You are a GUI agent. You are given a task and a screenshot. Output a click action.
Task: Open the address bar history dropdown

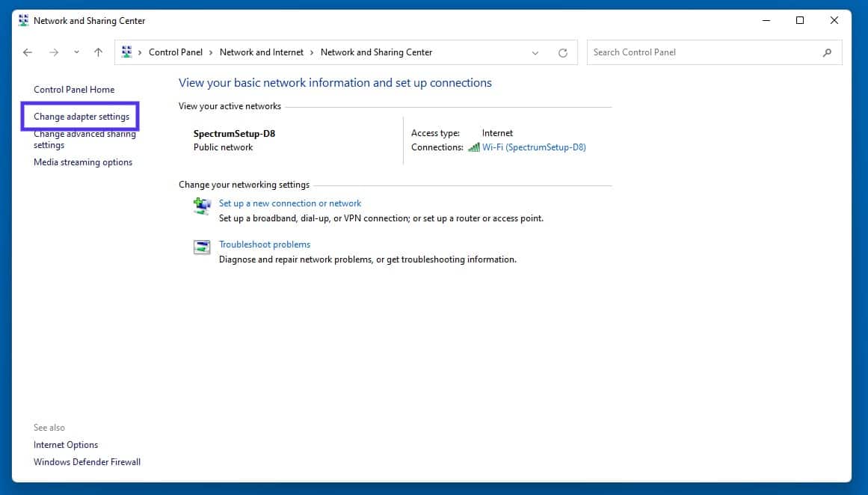[535, 52]
